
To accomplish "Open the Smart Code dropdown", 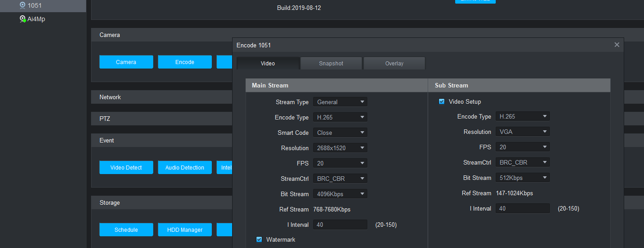I will pos(340,133).
